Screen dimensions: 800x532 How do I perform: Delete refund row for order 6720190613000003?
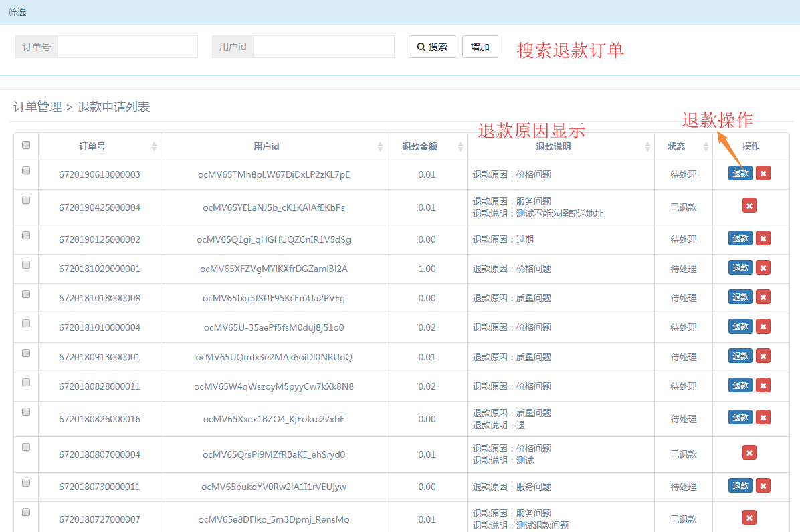point(763,174)
